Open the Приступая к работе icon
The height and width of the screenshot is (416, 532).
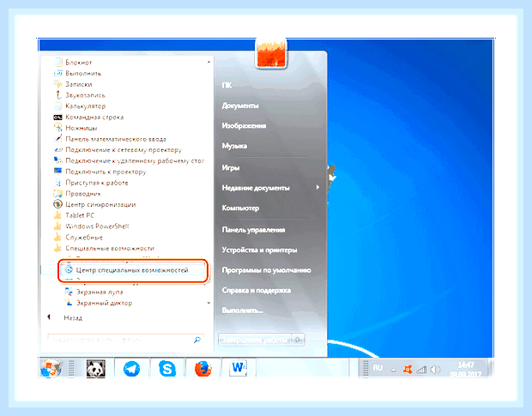pos(58,183)
